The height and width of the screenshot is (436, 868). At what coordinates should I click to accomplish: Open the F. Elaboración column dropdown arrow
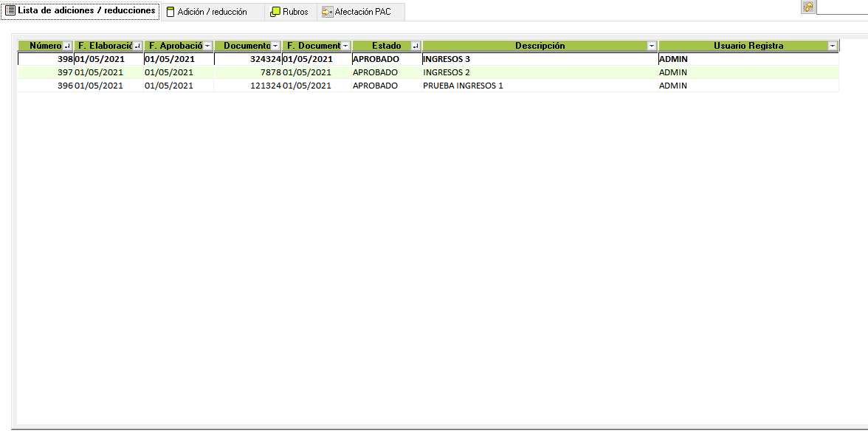(x=138, y=46)
